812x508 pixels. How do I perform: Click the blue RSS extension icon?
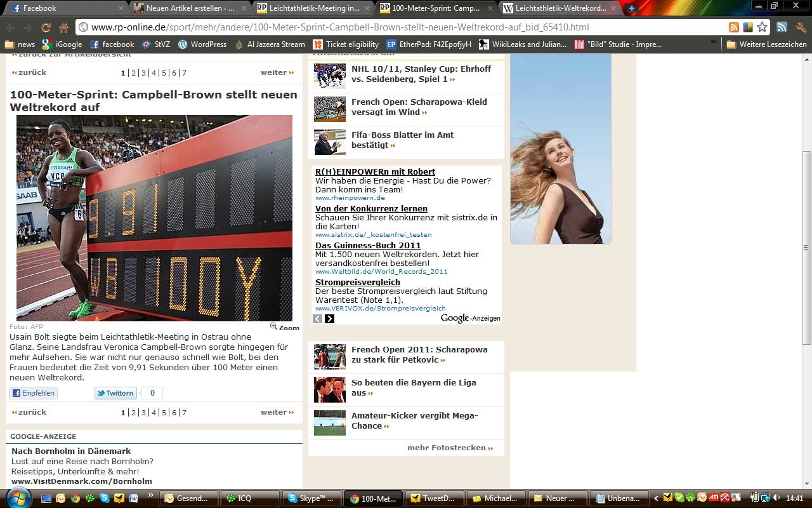tap(782, 27)
